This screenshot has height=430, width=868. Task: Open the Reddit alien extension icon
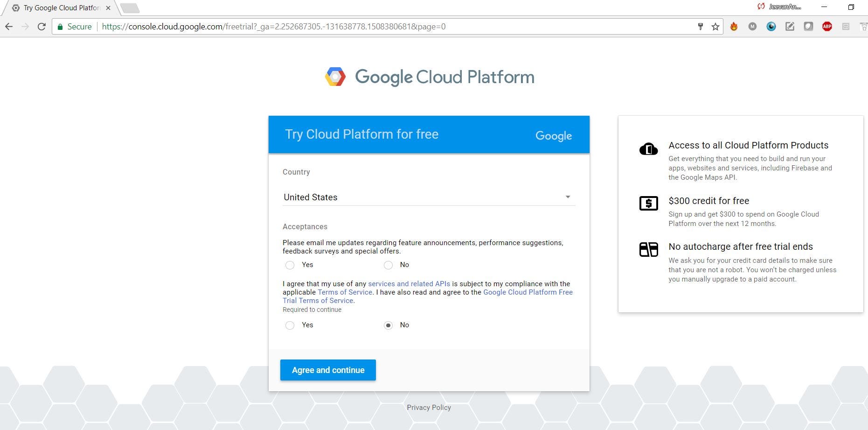pos(863,27)
